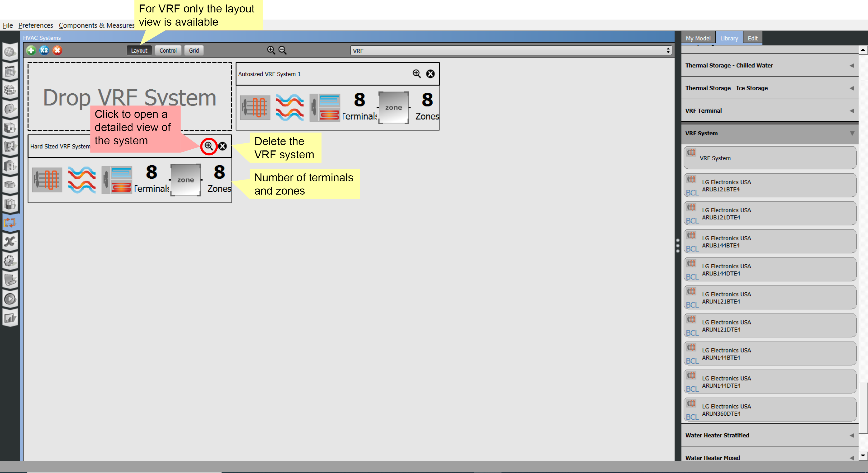Switch to Grid view
This screenshot has height=473, width=868.
pyautogui.click(x=194, y=50)
